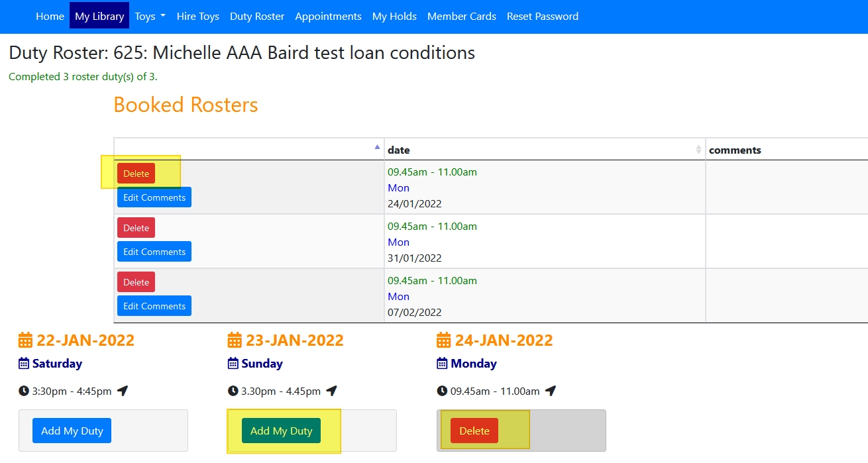Expand the Toys dropdown menu
Image resolution: width=868 pixels, height=463 pixels.
(150, 17)
